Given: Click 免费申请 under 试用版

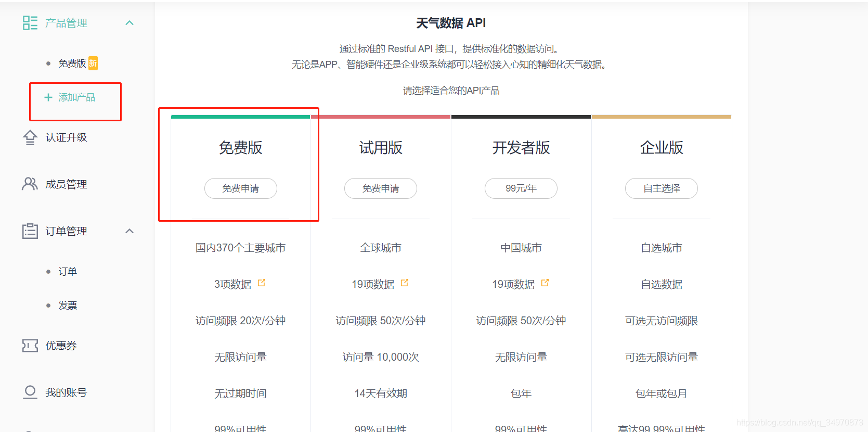Looking at the screenshot, I should tap(381, 188).
